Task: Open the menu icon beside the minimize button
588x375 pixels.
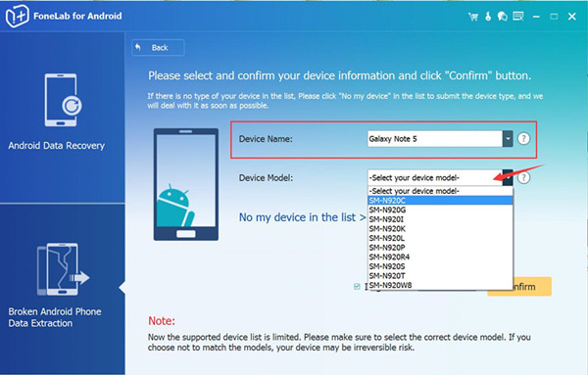Action: click(x=518, y=16)
